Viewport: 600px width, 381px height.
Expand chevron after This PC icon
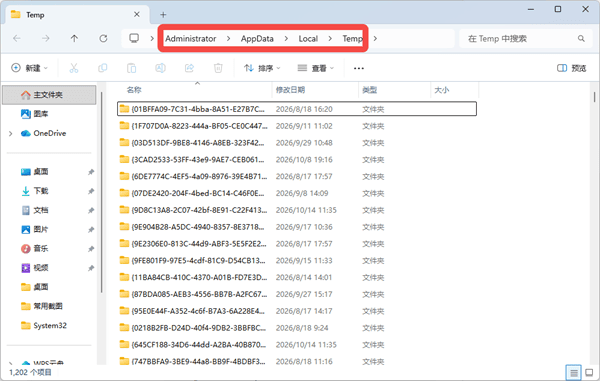click(152, 38)
